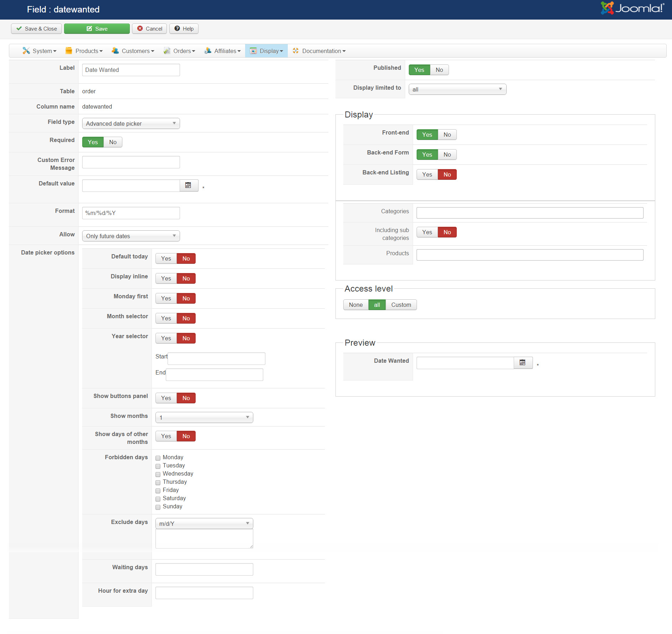Set Front-end display to No
672x634 pixels.
447,135
